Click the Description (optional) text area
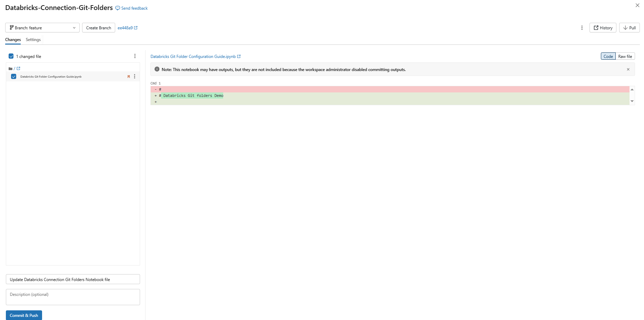The width and height of the screenshot is (644, 320). click(73, 297)
